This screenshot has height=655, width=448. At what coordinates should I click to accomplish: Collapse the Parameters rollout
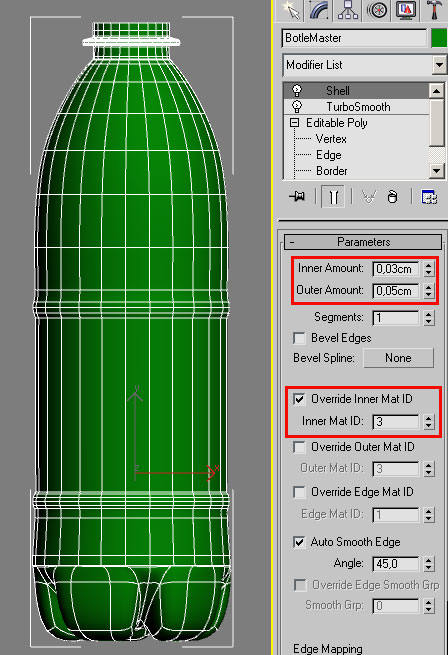coord(363,242)
